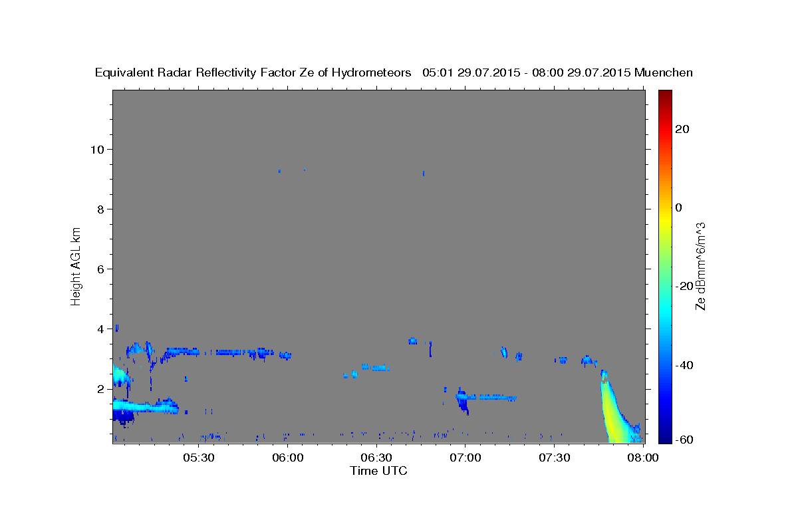Click the 05:30 time tick label
The width and height of the screenshot is (798, 532).
[x=198, y=458]
